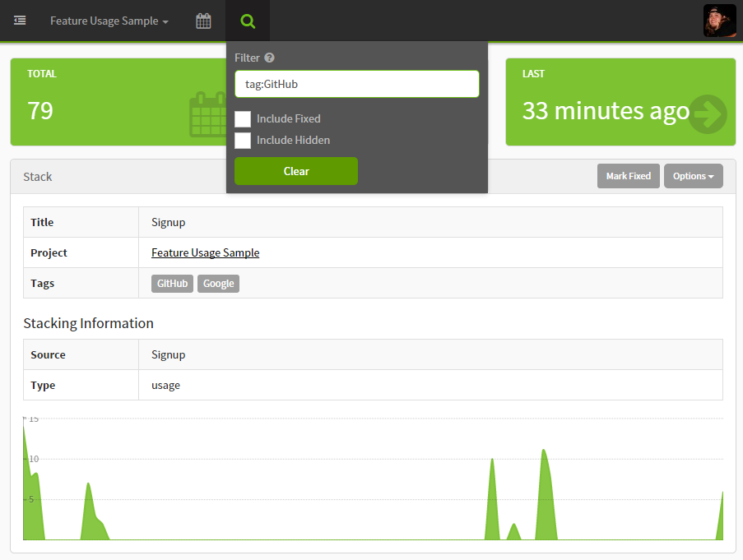743x560 pixels.
Task: Click the search magnifier icon in the navbar
Action: click(x=248, y=21)
